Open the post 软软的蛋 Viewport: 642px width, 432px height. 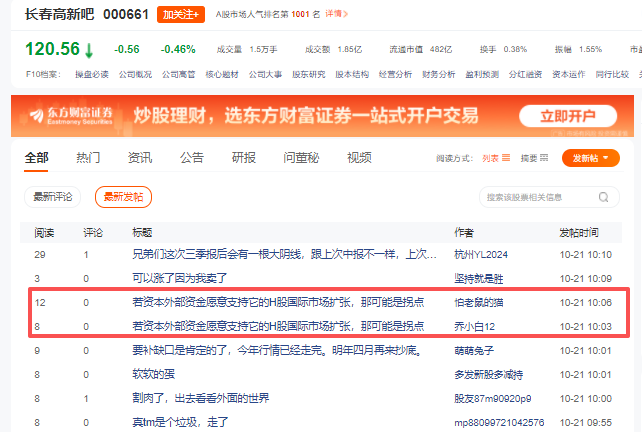coord(154,374)
